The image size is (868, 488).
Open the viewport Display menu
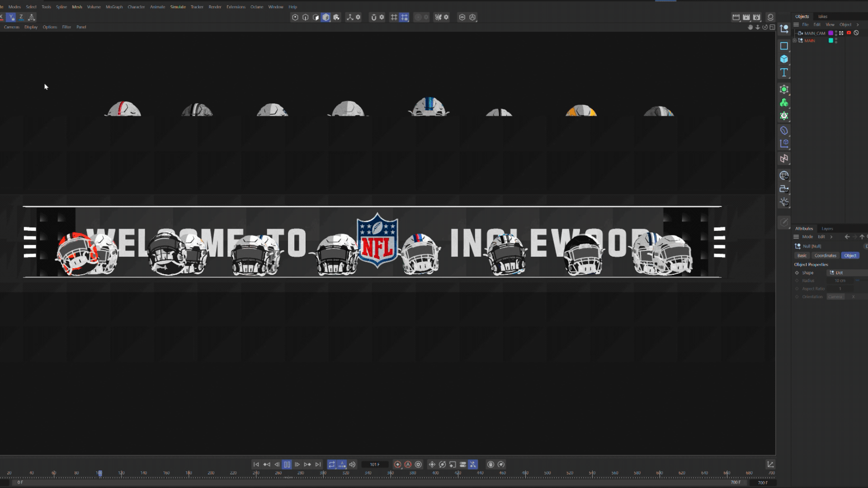(31, 27)
